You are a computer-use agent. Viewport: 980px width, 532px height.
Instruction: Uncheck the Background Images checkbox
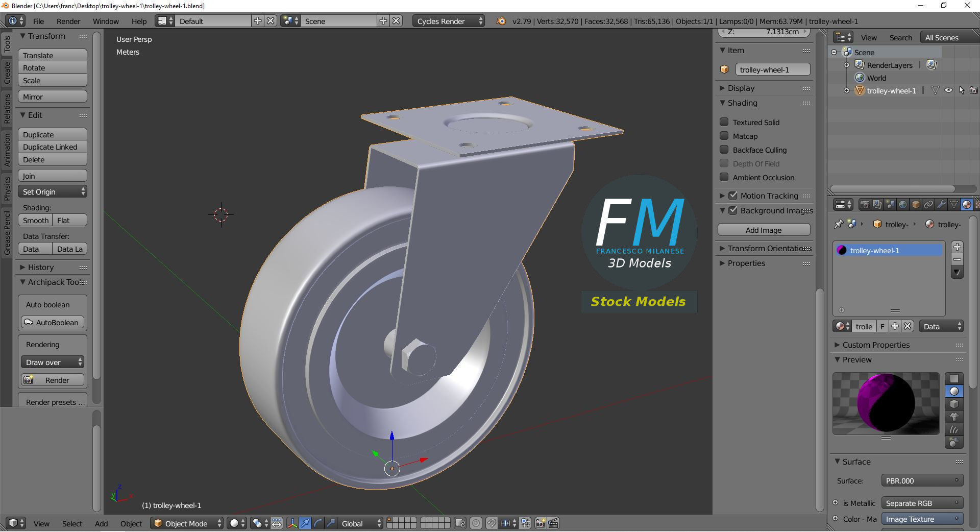tap(733, 210)
